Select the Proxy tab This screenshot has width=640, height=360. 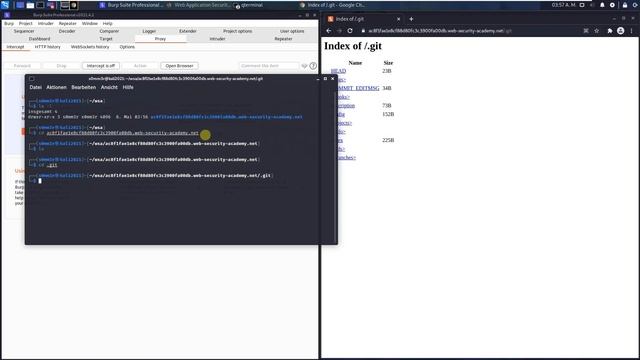pyautogui.click(x=160, y=39)
